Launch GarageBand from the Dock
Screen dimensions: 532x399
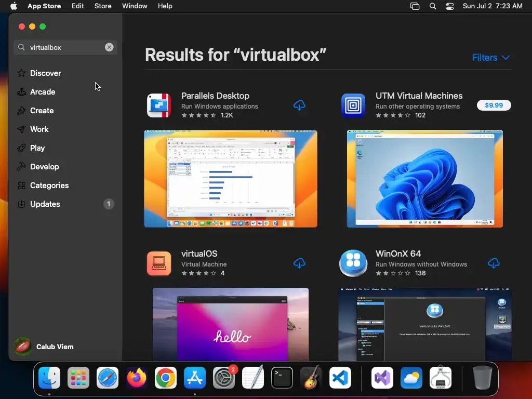point(311,378)
